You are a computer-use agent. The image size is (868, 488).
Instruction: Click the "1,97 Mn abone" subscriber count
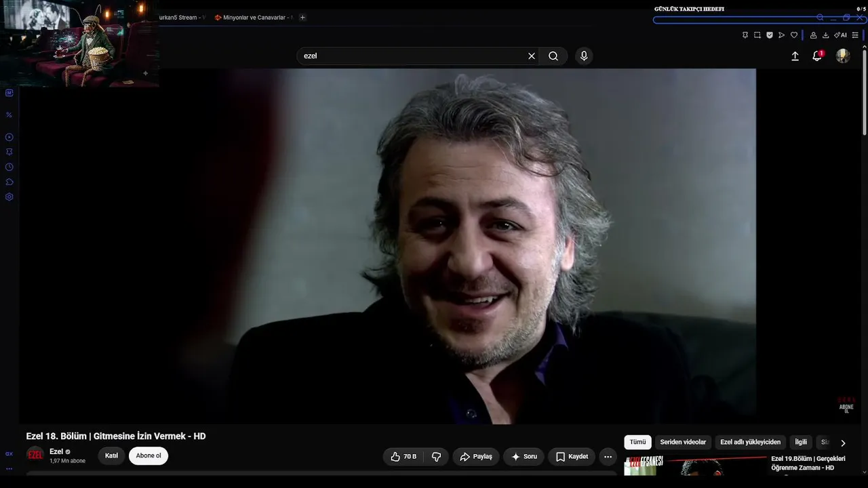pyautogui.click(x=67, y=461)
